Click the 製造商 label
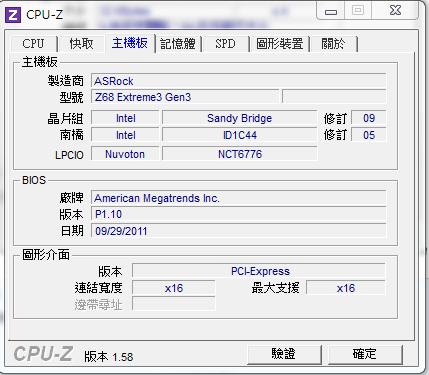The image size is (429, 375). click(66, 81)
